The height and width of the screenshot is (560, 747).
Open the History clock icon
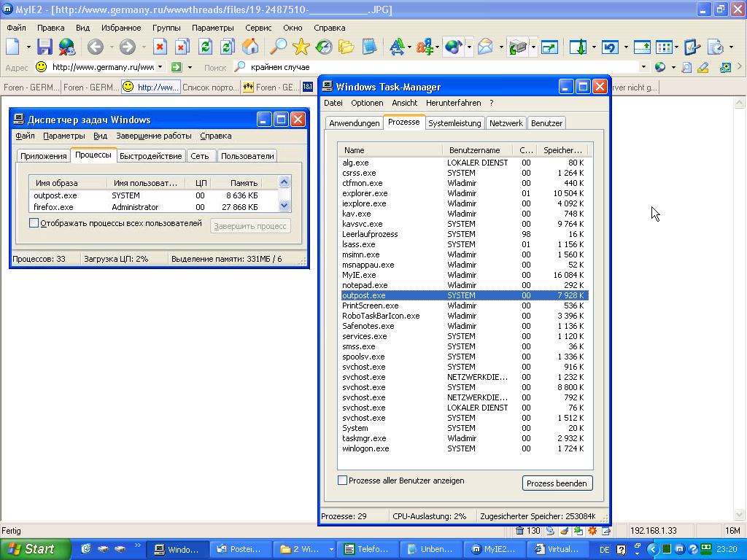pos(323,47)
